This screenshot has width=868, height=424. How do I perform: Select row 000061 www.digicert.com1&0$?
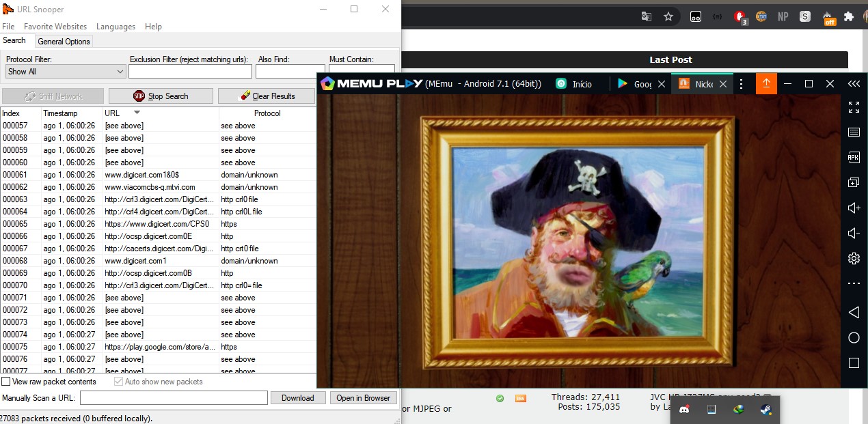[x=158, y=175]
